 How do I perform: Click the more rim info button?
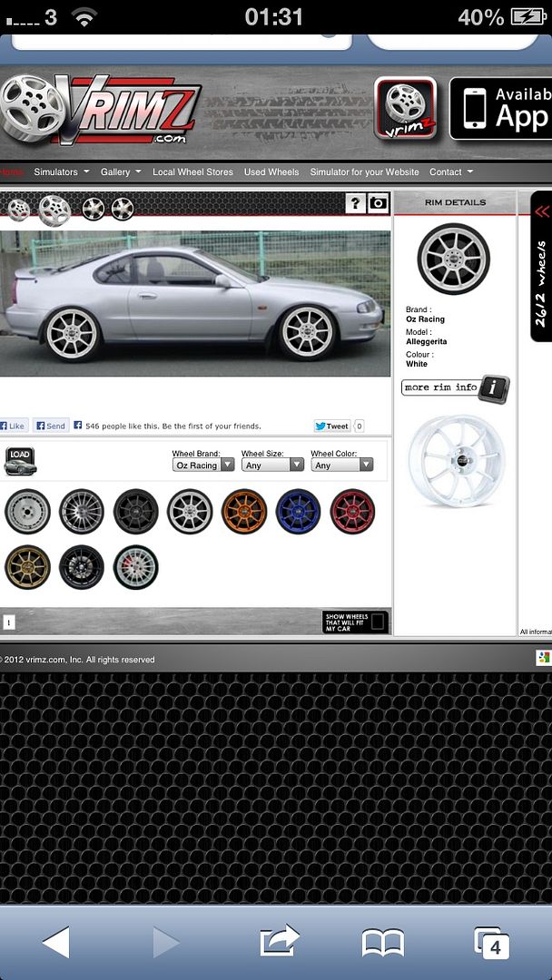(x=454, y=387)
